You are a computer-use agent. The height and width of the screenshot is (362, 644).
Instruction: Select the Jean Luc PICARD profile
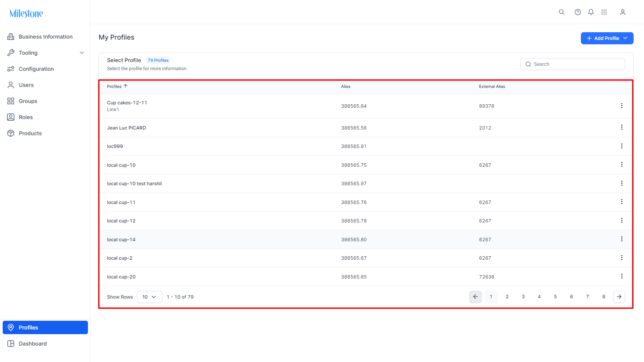[x=126, y=128]
